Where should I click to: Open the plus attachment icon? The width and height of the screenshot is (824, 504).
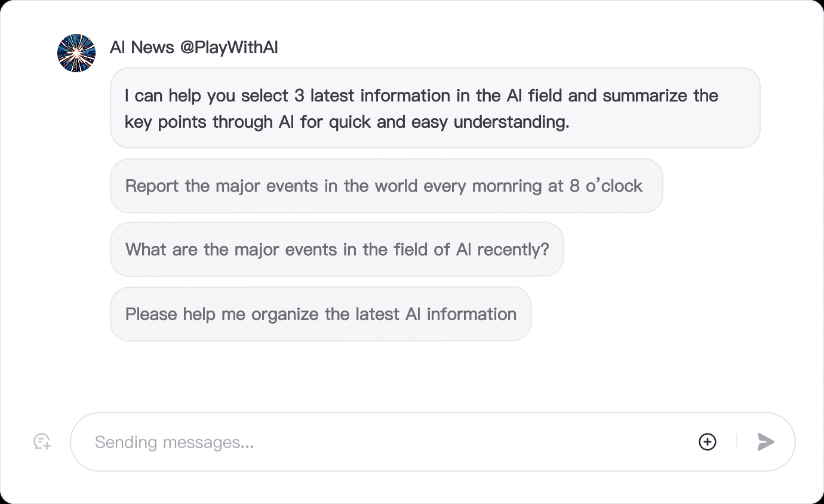[x=708, y=442]
